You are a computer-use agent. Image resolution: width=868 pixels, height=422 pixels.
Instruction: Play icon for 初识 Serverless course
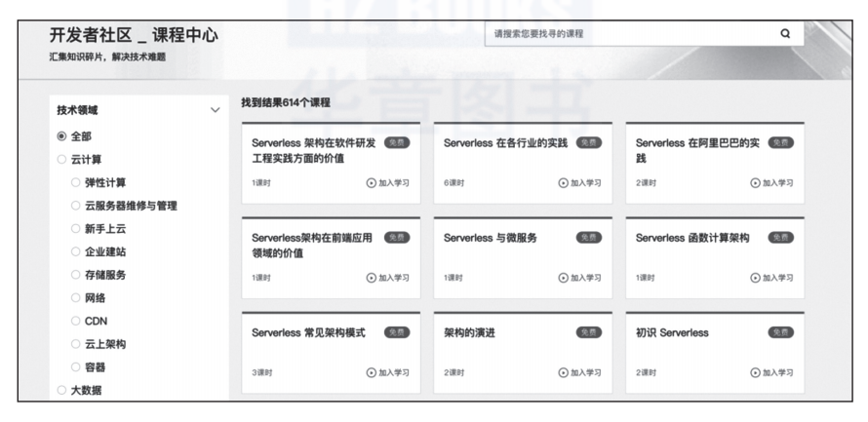[x=755, y=372]
